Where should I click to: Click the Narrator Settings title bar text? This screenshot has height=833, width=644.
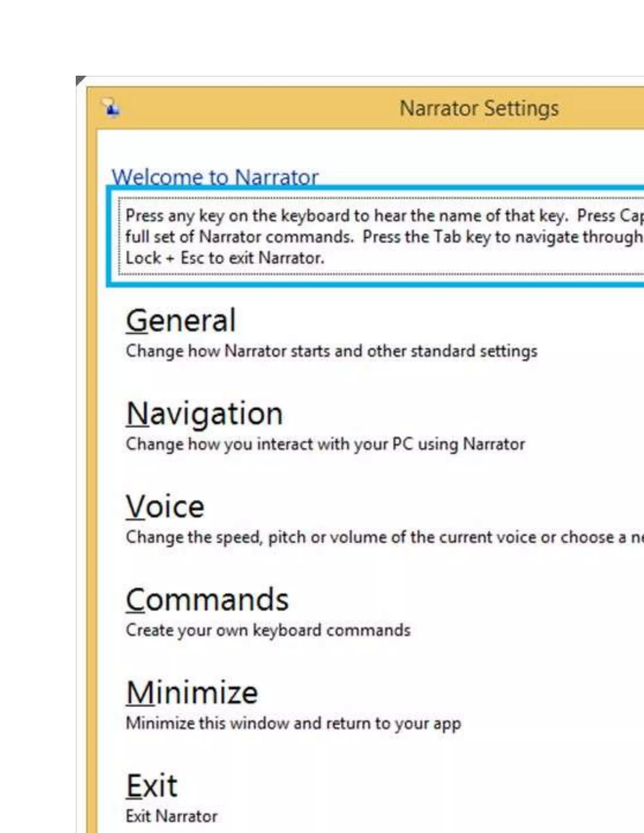pos(479,108)
